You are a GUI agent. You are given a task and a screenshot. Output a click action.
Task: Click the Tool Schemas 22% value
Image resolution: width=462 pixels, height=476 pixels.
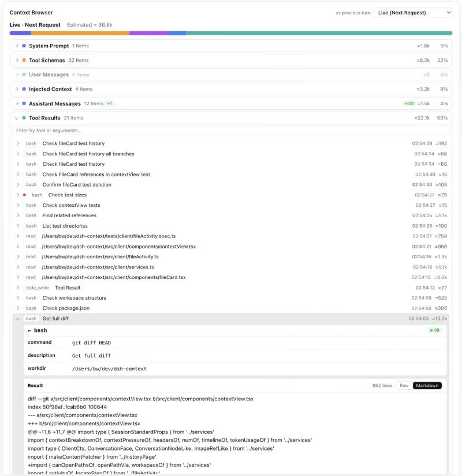442,61
